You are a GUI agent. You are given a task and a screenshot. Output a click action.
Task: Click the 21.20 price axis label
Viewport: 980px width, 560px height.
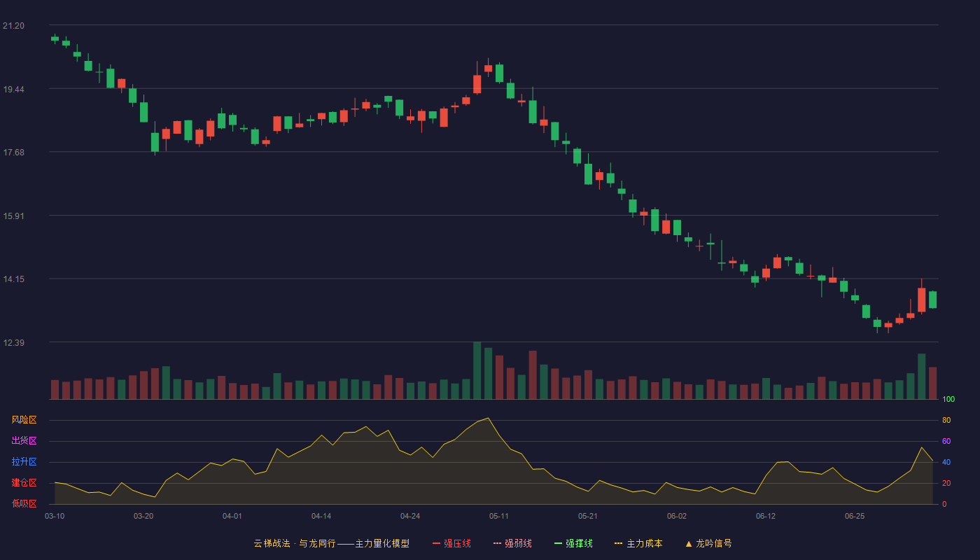[13, 26]
